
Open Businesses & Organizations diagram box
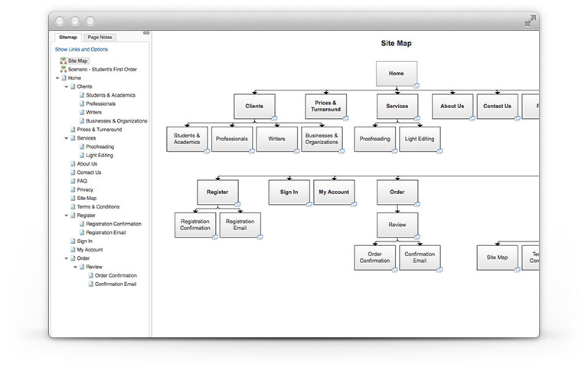pos(322,139)
